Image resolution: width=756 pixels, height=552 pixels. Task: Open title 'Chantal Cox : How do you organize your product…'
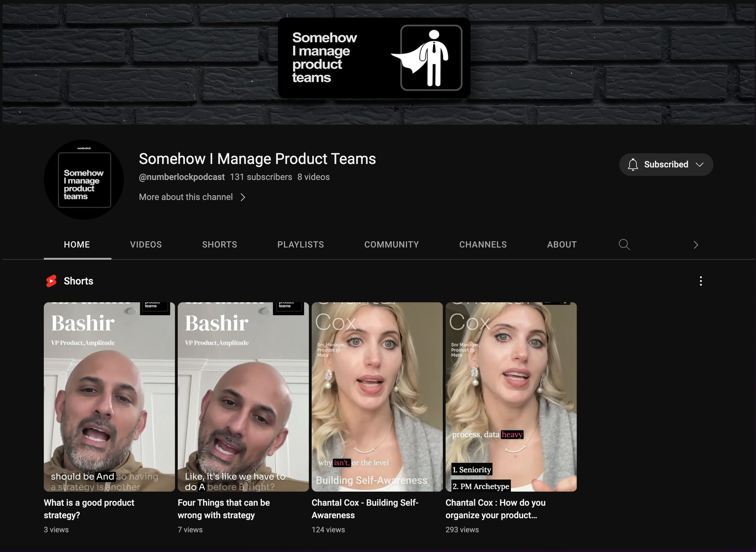point(495,509)
